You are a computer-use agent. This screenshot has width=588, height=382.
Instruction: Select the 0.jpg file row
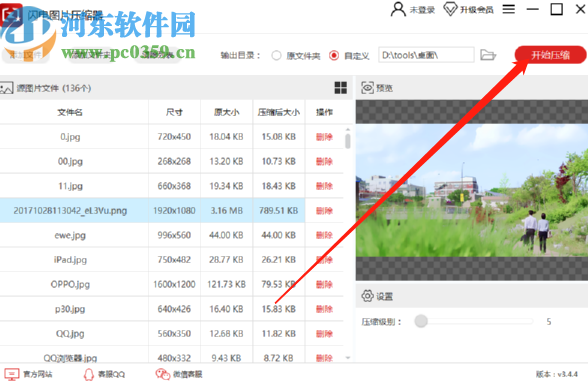pos(171,136)
